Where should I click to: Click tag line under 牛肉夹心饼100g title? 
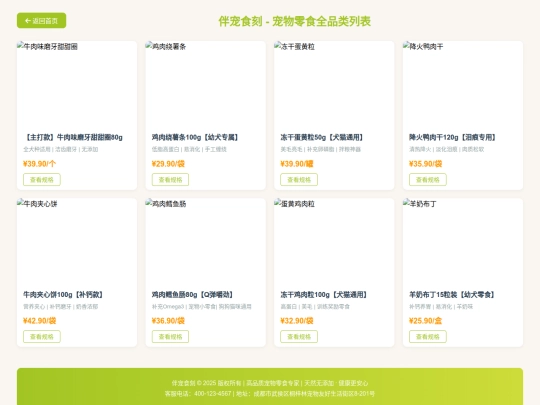61,307
